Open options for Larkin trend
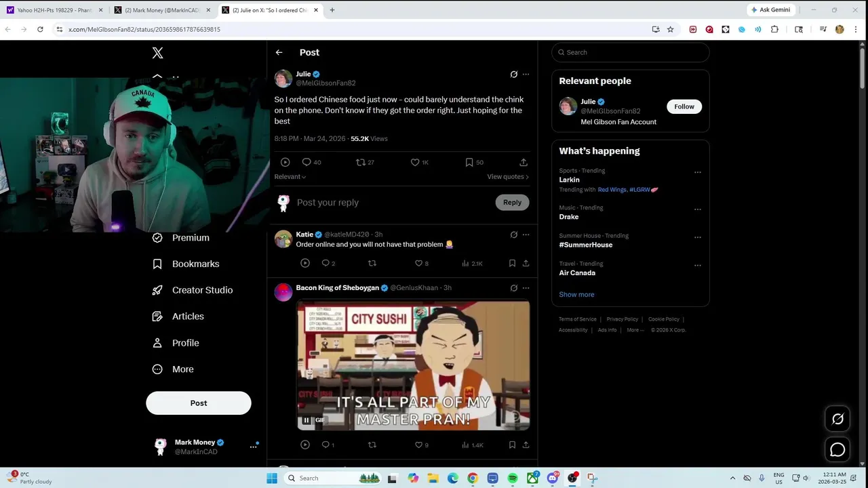 697,172
